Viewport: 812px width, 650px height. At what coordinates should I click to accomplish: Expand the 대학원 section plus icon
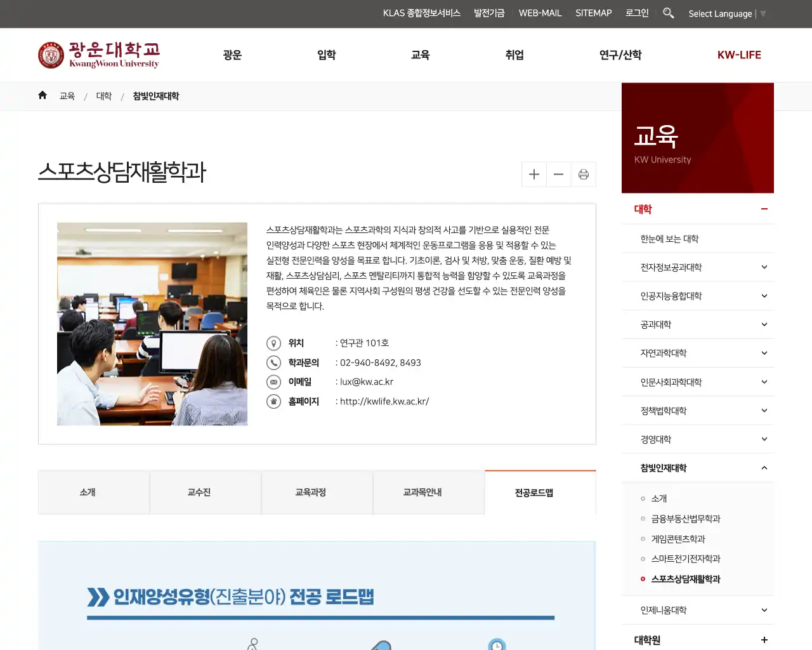point(764,640)
